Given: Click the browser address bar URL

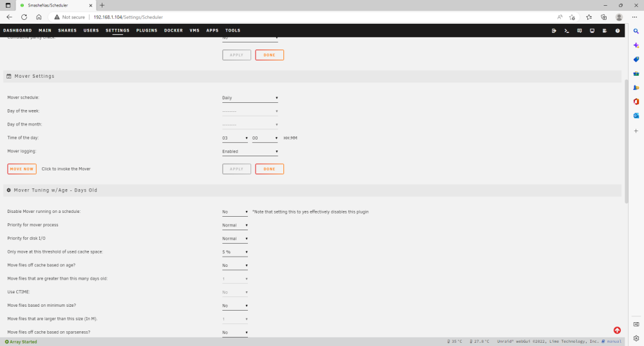Looking at the screenshot, I should [x=128, y=17].
